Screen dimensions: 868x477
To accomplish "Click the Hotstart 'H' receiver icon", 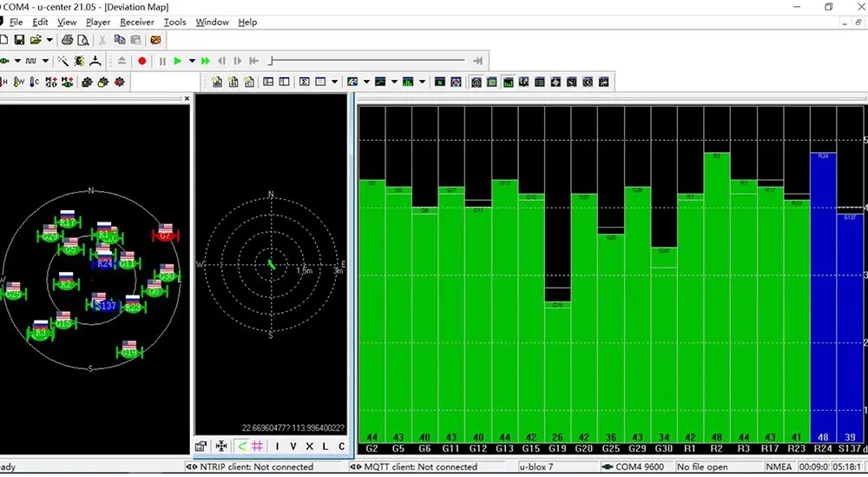I will [x=4, y=82].
